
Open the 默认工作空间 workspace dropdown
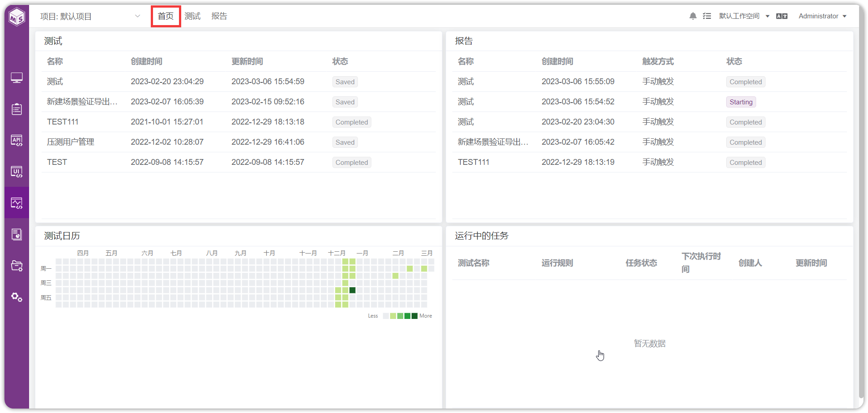coord(744,16)
